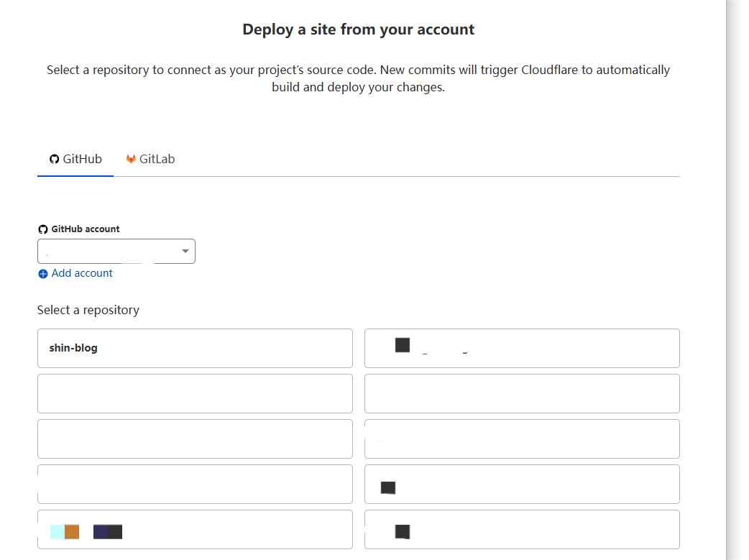Click the GitHub octocat icon in the tab
Viewport: 749px width, 560px height.
[x=54, y=159]
